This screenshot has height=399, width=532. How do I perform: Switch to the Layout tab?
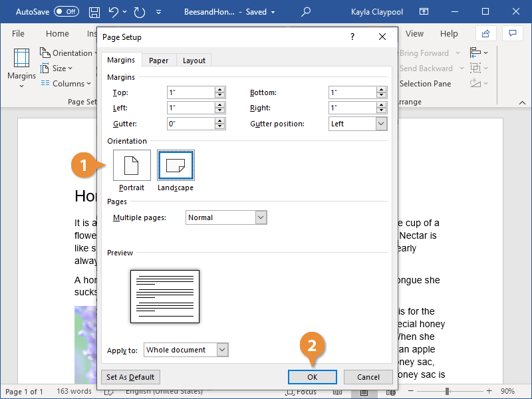194,61
